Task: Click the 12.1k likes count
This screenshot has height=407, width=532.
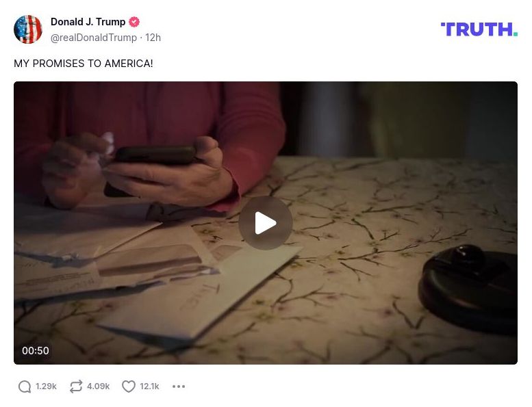Action: pos(150,386)
